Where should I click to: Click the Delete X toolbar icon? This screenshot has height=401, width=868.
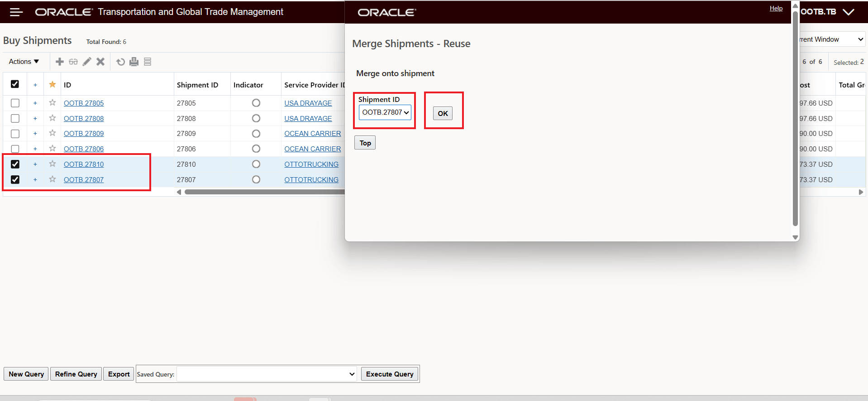pos(100,62)
